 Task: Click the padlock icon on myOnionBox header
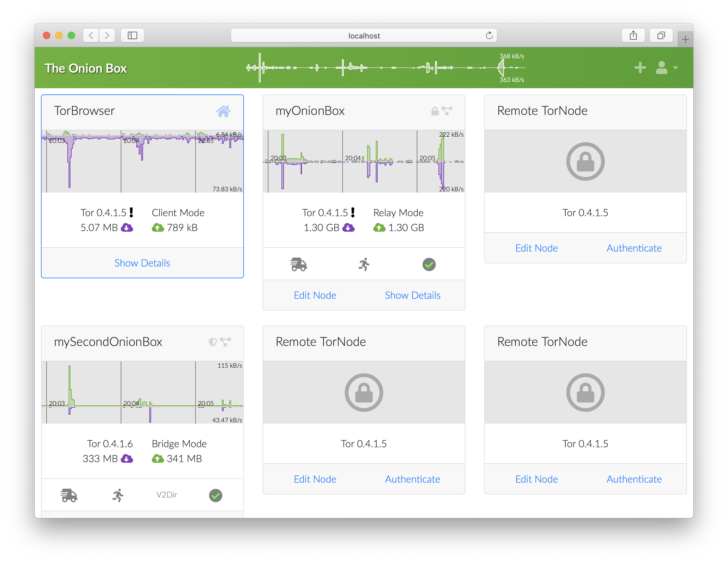(435, 111)
